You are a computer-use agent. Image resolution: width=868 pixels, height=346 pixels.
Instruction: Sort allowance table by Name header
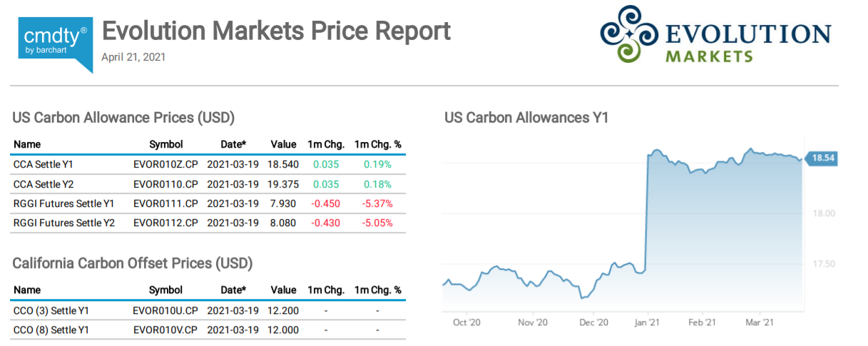click(27, 144)
